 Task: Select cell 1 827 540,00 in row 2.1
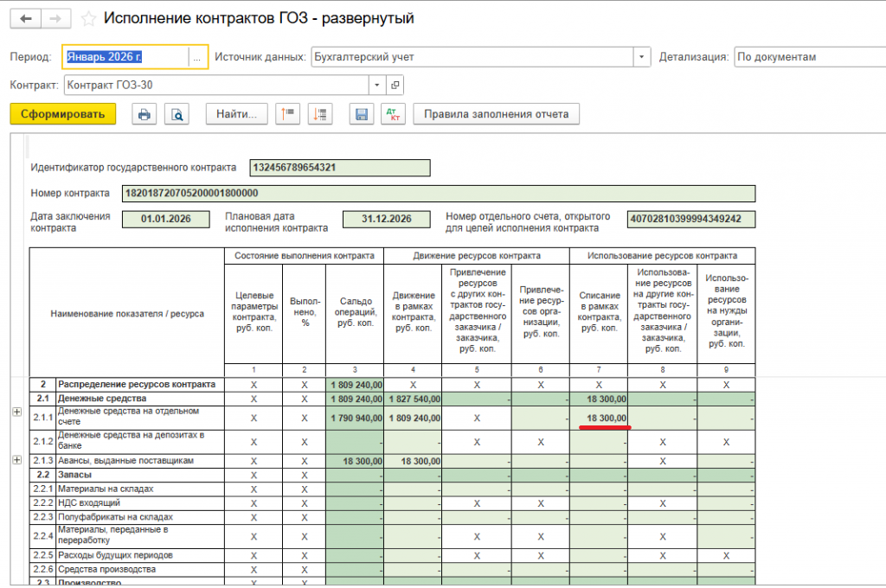(x=413, y=399)
